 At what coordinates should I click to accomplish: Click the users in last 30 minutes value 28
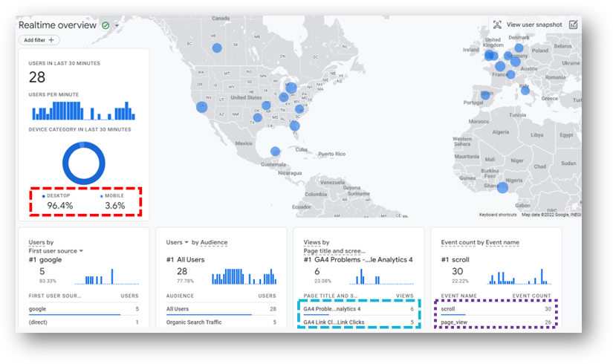coord(37,77)
